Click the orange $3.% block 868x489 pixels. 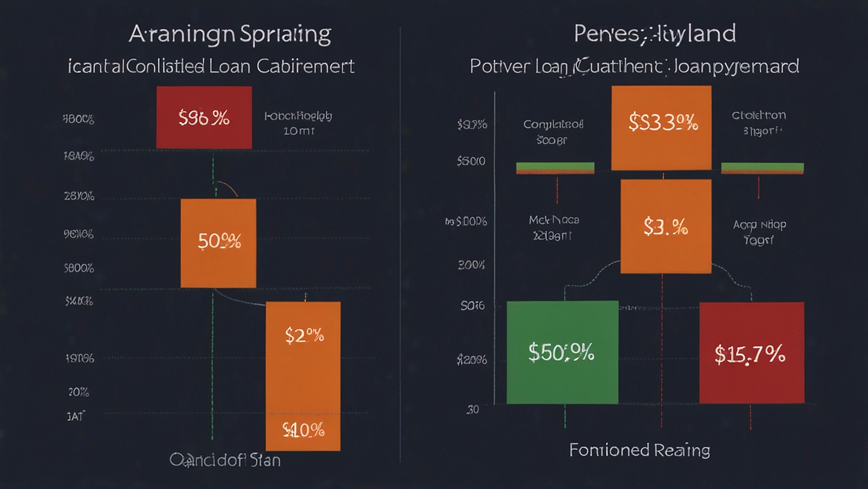(x=666, y=226)
